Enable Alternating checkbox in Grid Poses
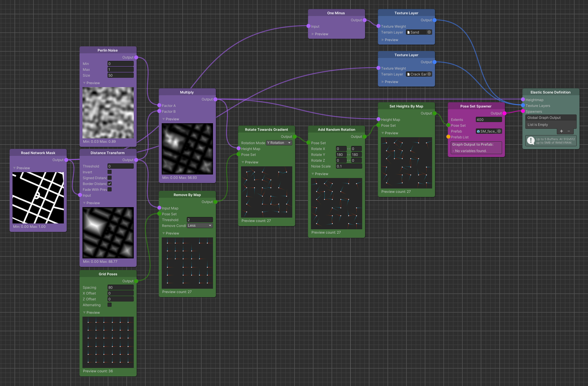This screenshot has height=386, width=588. [110, 305]
